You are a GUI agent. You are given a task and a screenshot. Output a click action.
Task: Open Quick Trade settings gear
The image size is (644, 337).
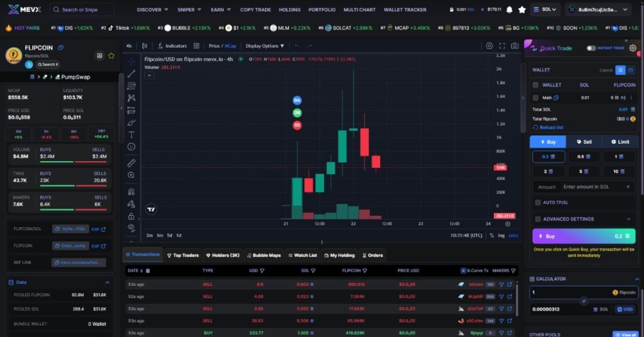pyautogui.click(x=633, y=48)
